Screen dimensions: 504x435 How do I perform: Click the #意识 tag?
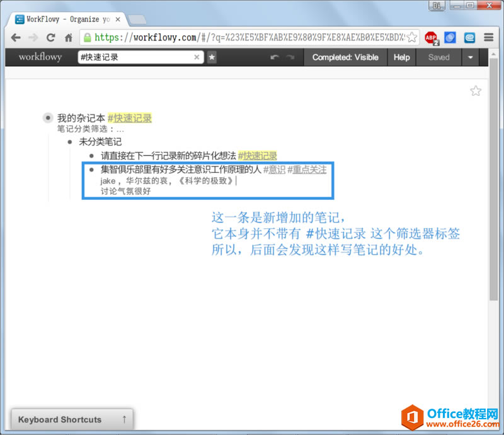point(275,170)
